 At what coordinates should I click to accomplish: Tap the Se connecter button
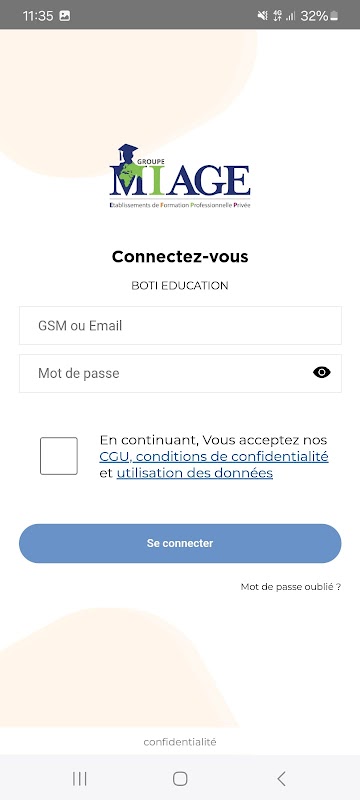point(180,543)
